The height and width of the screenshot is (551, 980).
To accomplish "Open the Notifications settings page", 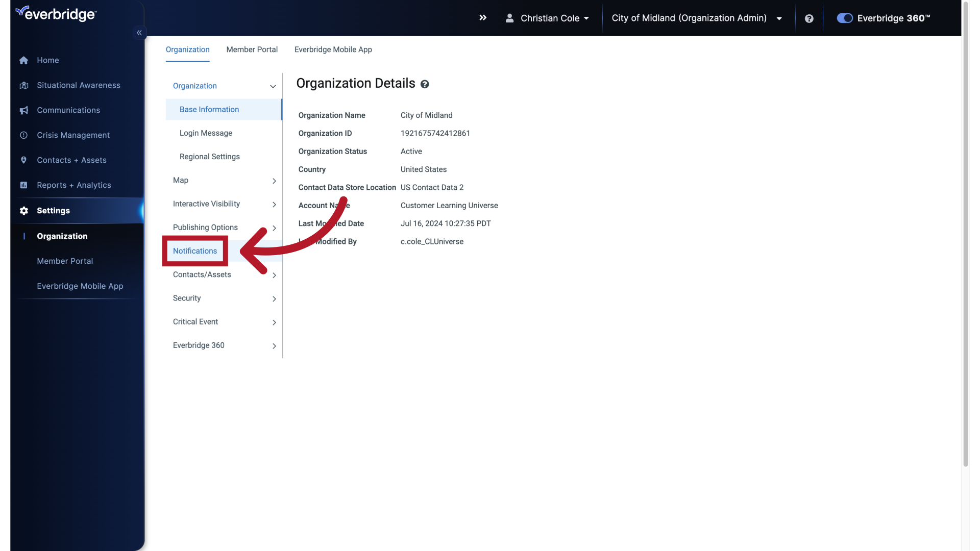I will point(194,251).
